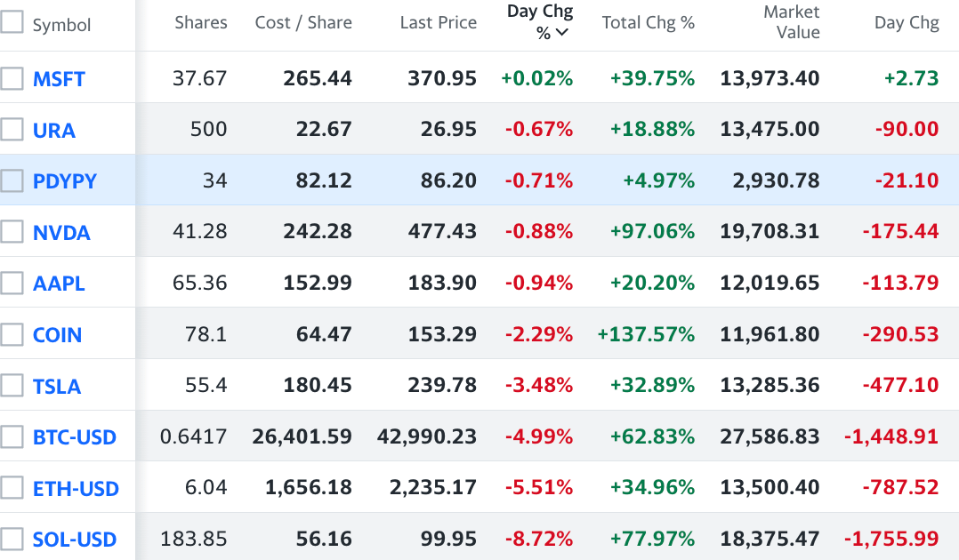The image size is (959, 560).
Task: Click AAPL cost per share 152.99
Action: point(318,283)
